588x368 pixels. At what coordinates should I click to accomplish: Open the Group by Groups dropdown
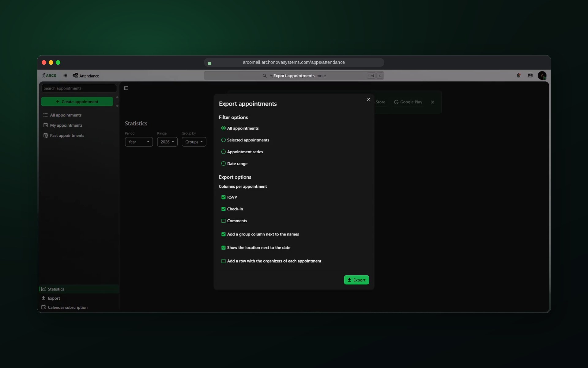click(194, 142)
